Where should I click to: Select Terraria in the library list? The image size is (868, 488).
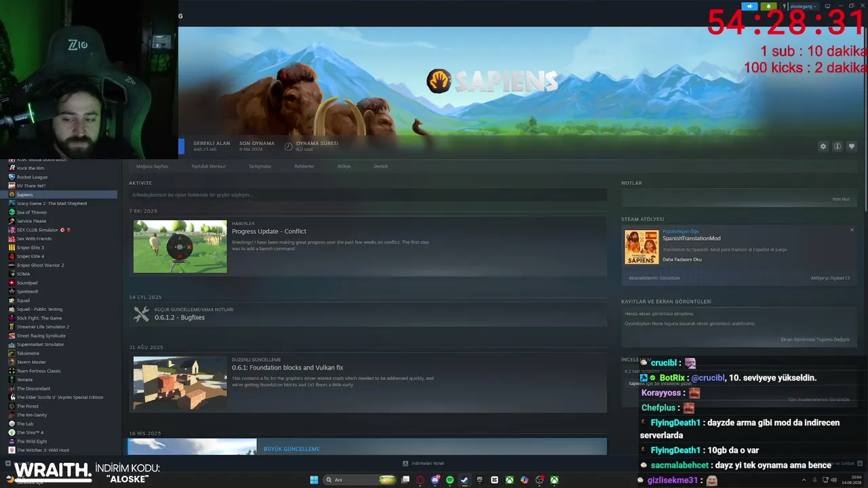(24, 380)
